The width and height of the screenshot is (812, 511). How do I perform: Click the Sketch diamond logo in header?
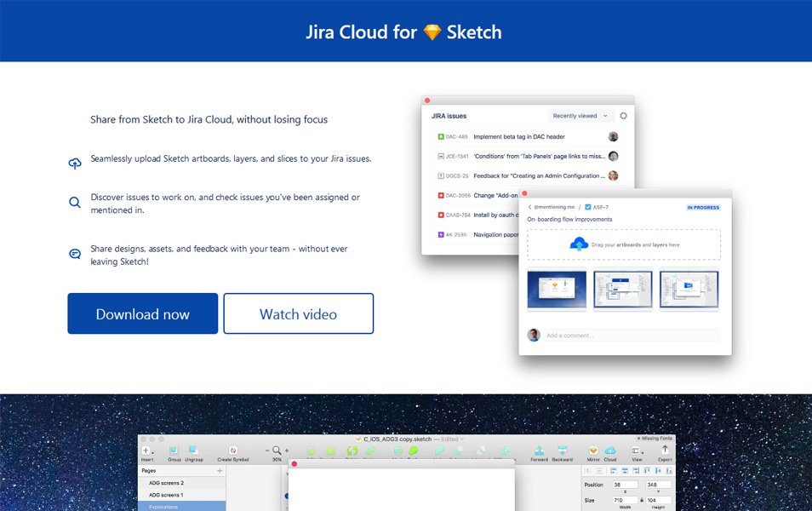click(x=432, y=32)
